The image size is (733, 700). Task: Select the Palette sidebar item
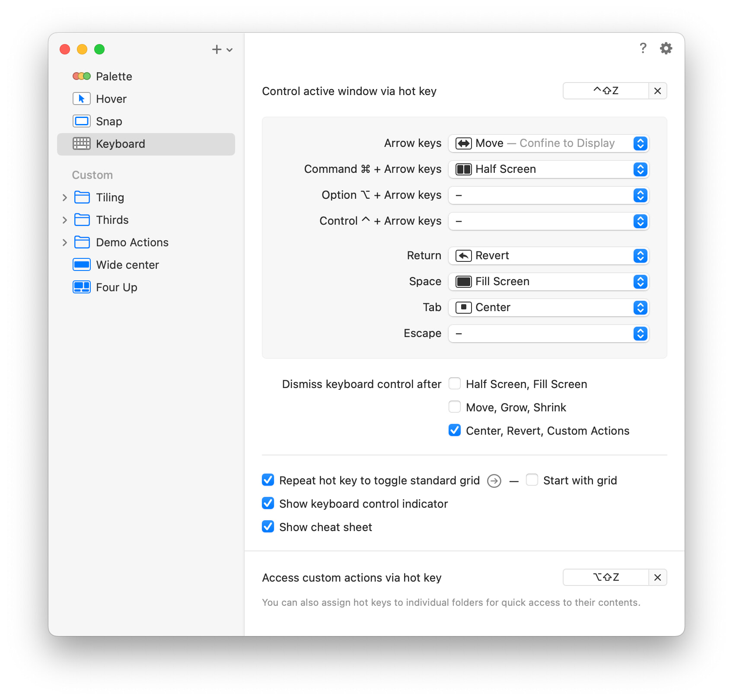tap(114, 76)
